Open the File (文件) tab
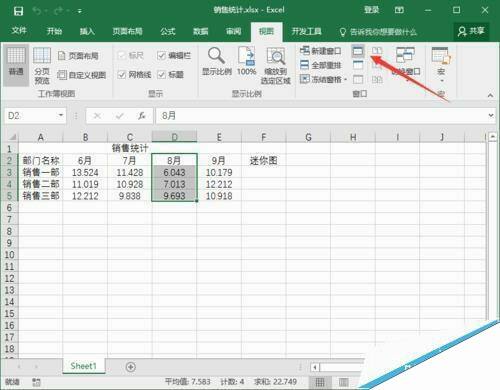The image size is (500, 390). 19,31
